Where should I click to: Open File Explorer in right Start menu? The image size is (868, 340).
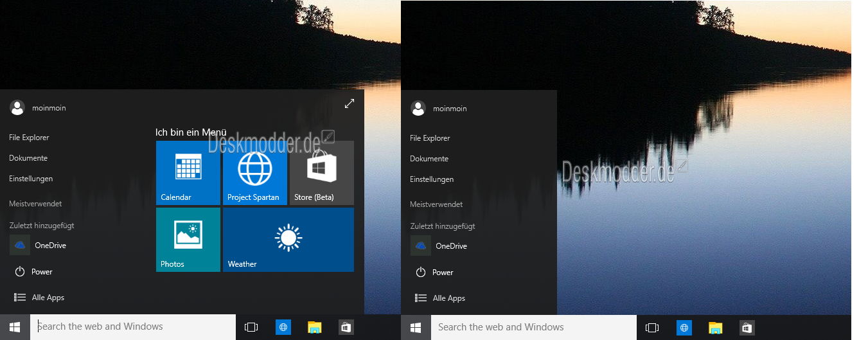[430, 138]
